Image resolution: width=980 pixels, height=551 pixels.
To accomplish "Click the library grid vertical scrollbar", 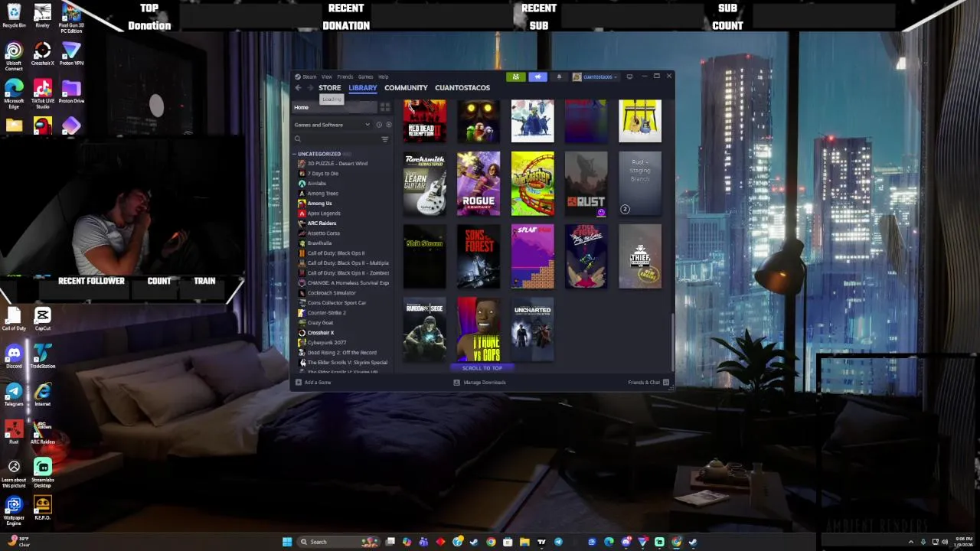I will 672,341.
